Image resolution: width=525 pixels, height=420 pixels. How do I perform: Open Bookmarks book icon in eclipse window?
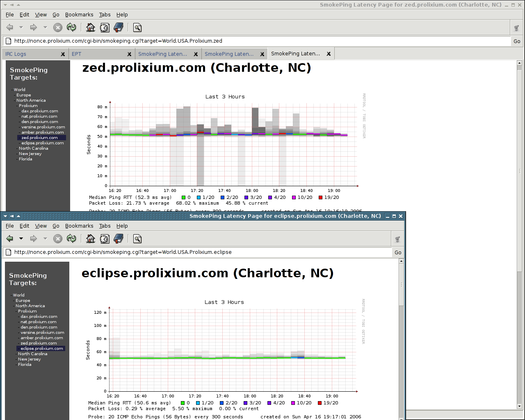119,239
